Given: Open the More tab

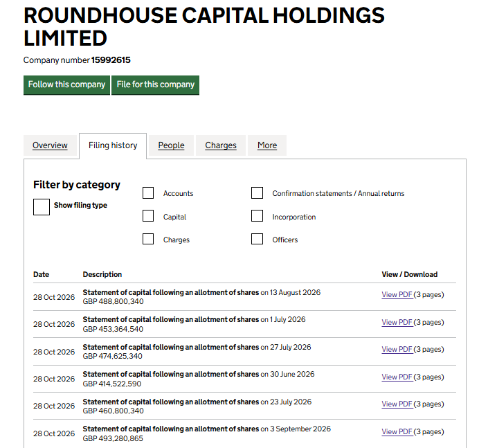Looking at the screenshot, I should (x=267, y=145).
